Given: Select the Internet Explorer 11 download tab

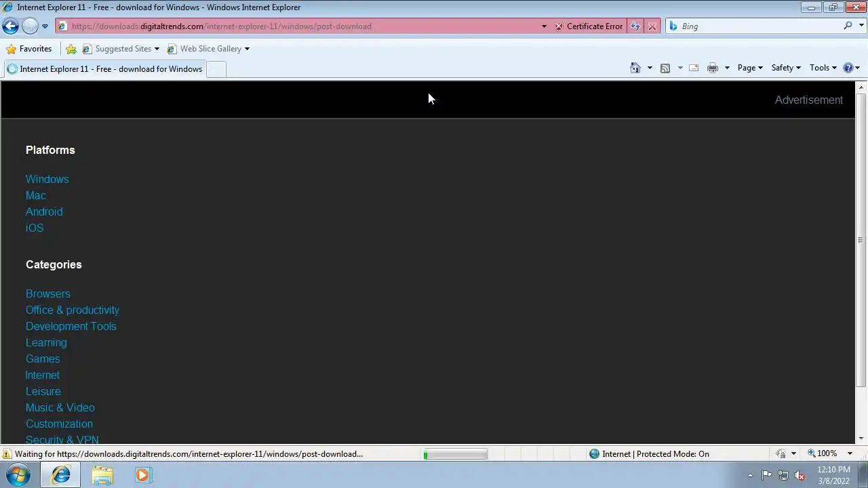Looking at the screenshot, I should click(104, 69).
